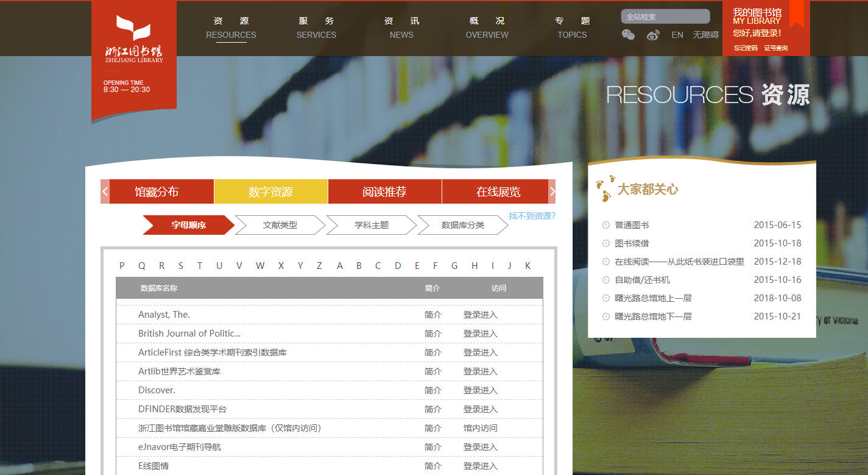
Task: Filter databases by letter W
Action: 260,266
